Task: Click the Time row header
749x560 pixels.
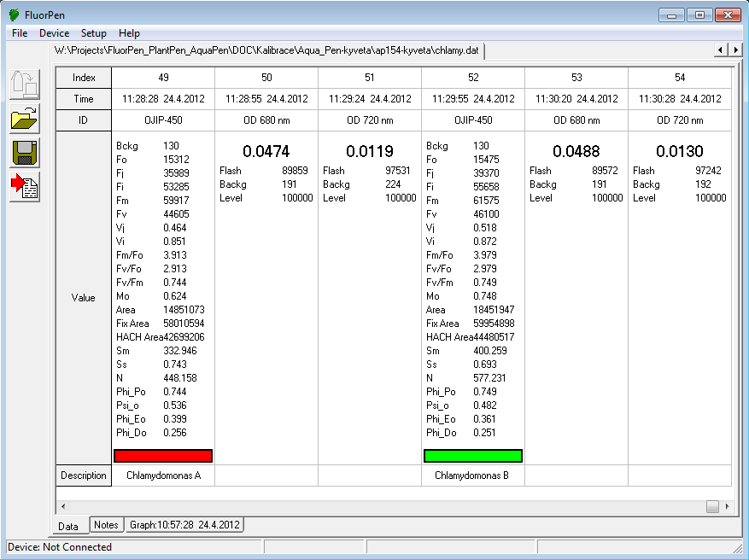Action: coord(84,99)
